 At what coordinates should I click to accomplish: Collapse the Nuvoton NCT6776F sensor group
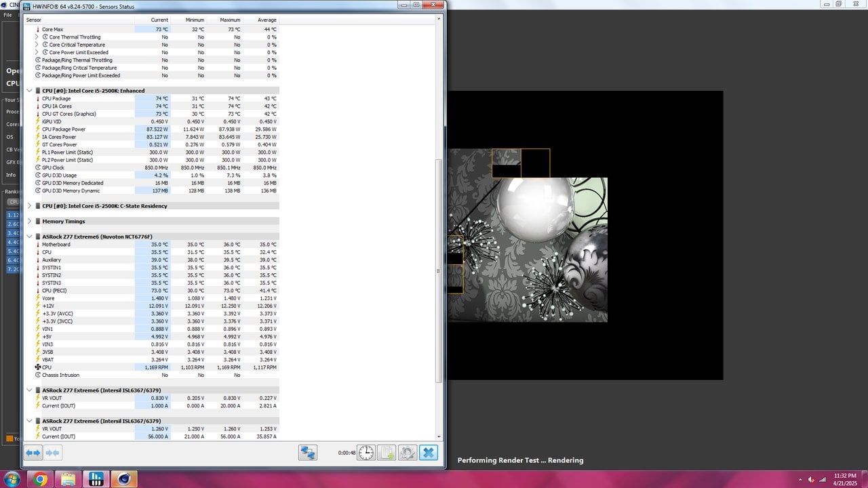[29, 237]
